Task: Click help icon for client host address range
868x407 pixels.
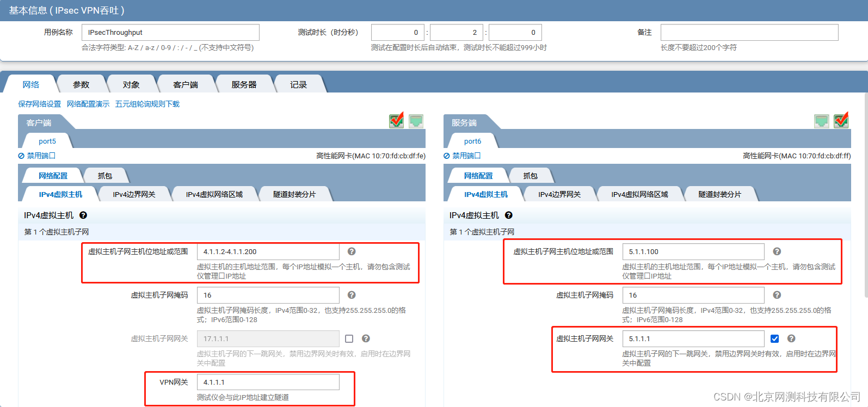Action: tap(352, 251)
